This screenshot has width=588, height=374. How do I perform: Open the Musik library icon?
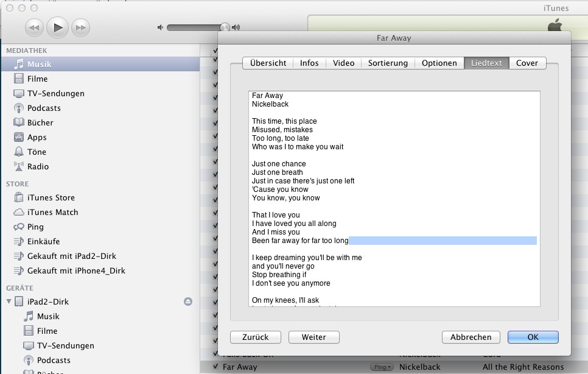click(19, 65)
